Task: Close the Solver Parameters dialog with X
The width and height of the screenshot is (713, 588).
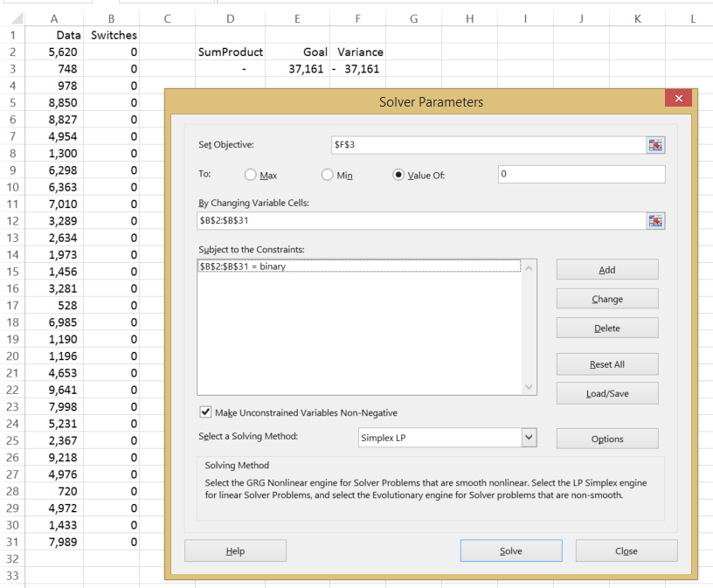Action: [x=678, y=99]
